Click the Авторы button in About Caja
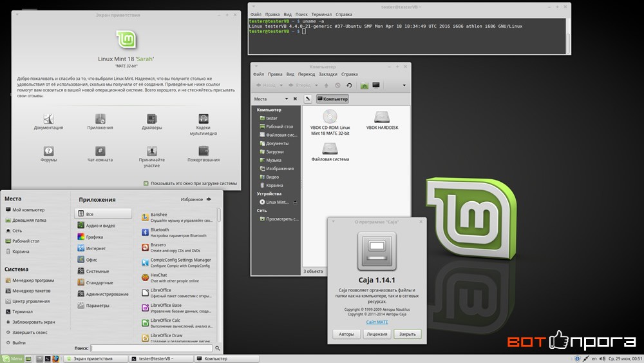 [x=346, y=334]
